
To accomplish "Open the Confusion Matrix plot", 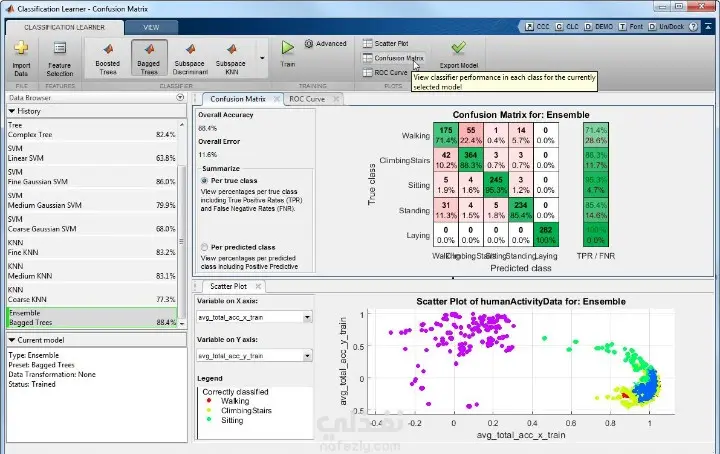I will pyautogui.click(x=393, y=58).
